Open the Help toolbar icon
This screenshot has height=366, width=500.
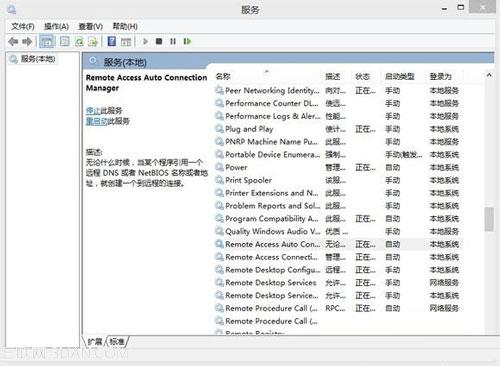112,42
